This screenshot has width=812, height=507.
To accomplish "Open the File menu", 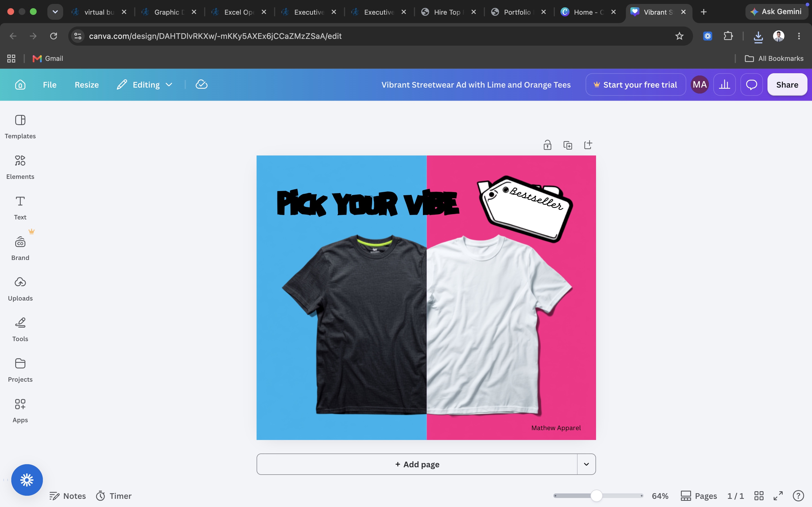I will click(x=50, y=84).
